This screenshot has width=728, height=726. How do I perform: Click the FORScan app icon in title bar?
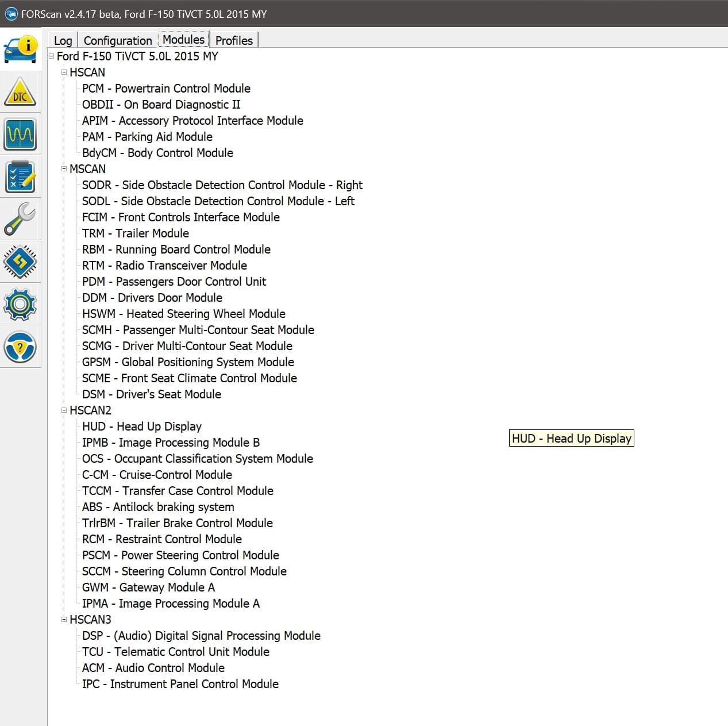pos(11,14)
